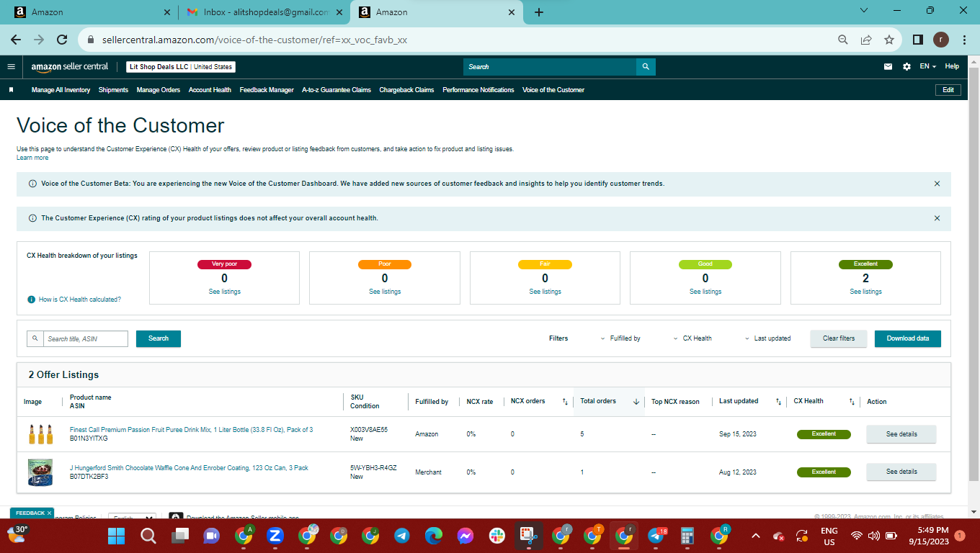Open How is CX Health calculated link

tap(80, 300)
